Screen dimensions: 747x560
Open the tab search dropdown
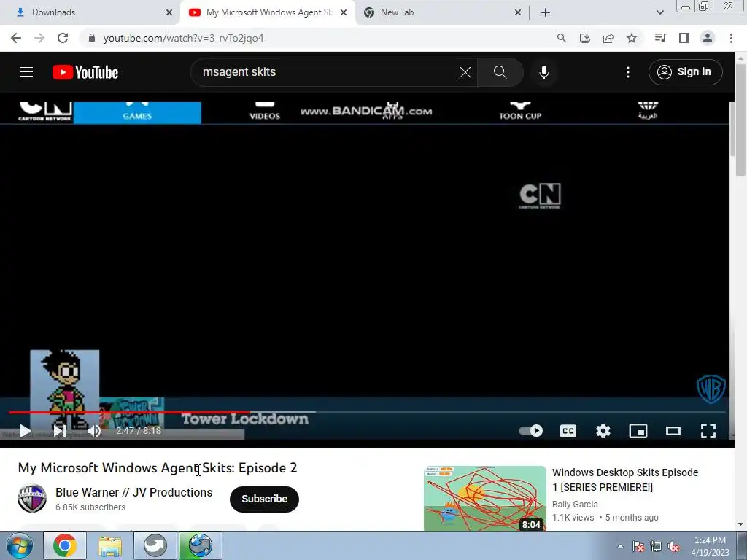click(659, 12)
